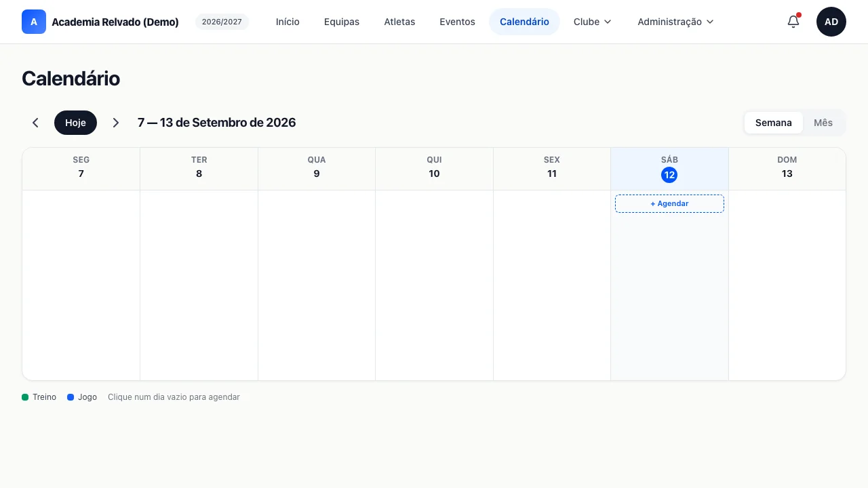Select the DOM 13 day header
This screenshot has height=488, width=868.
click(x=787, y=168)
